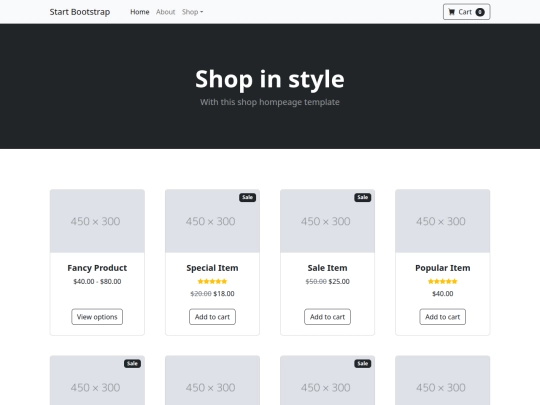Add Special Item to cart
The image size is (540, 405).
point(212,316)
